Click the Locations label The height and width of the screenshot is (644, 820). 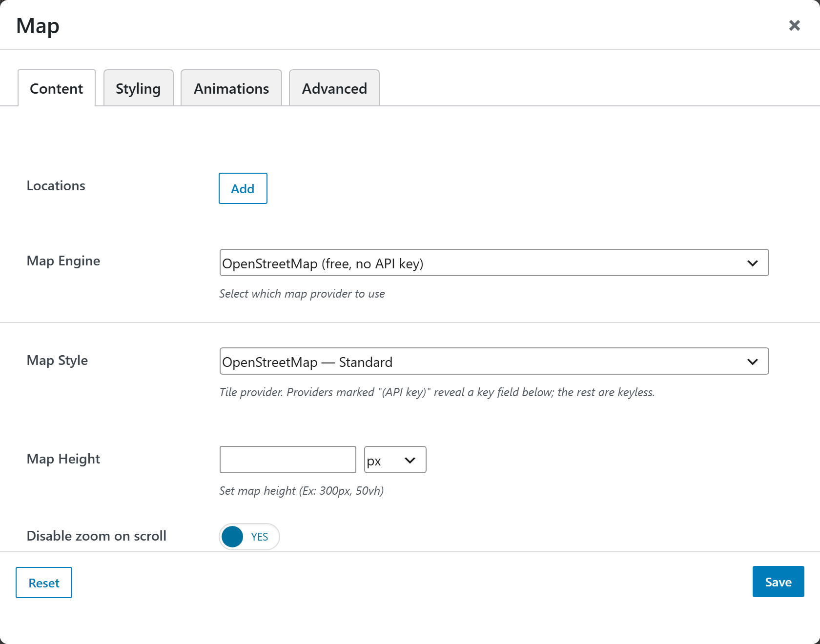[56, 186]
